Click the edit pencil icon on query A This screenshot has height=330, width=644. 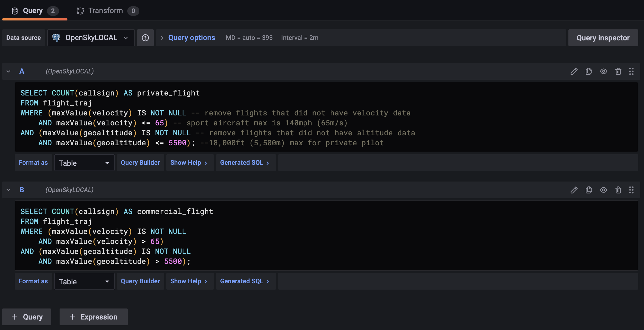pyautogui.click(x=574, y=71)
